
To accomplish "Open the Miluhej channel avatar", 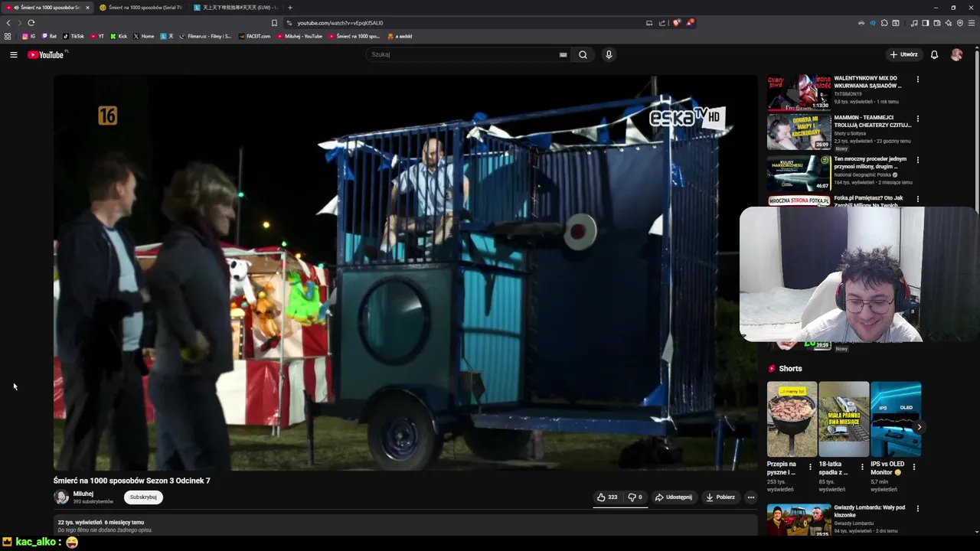I will [x=61, y=497].
